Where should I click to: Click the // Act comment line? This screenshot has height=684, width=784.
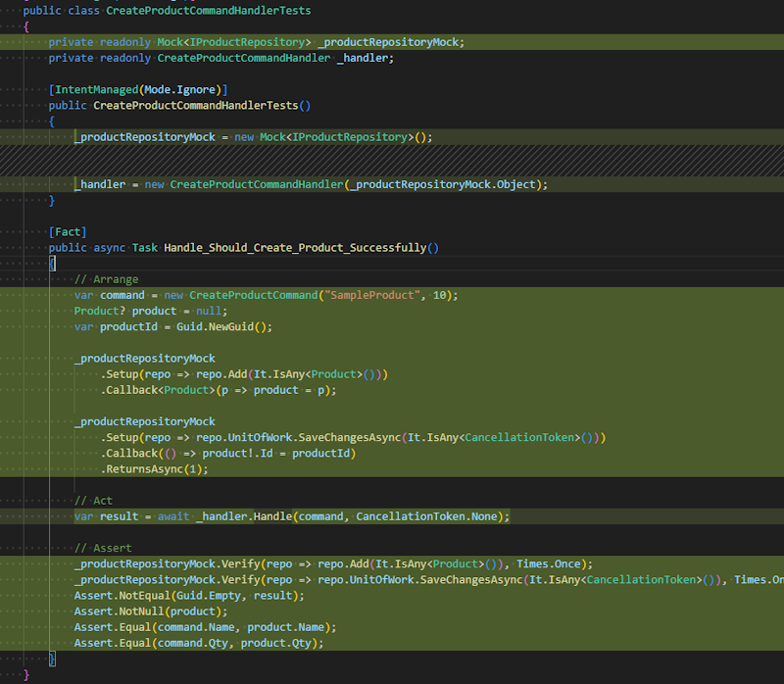coord(93,501)
